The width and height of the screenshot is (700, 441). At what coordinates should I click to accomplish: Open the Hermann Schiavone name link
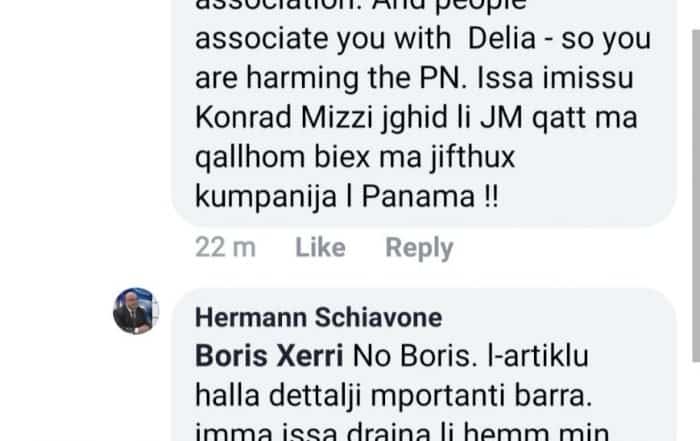click(x=318, y=317)
